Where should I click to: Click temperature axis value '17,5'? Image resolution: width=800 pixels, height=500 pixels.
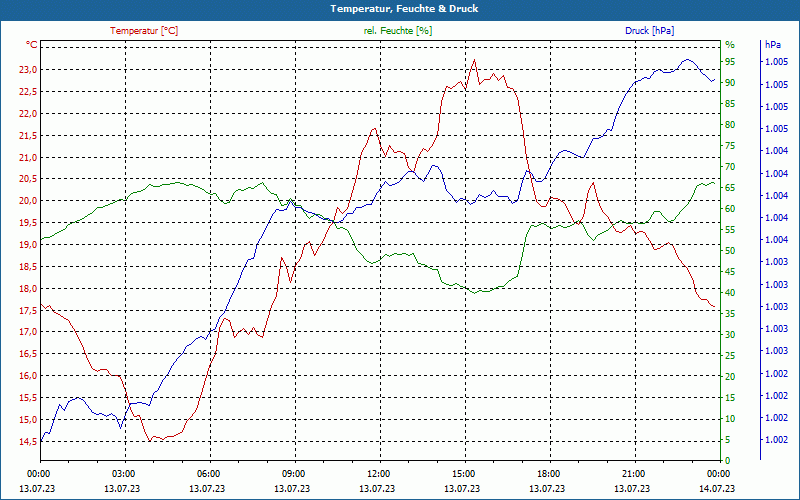click(x=28, y=310)
